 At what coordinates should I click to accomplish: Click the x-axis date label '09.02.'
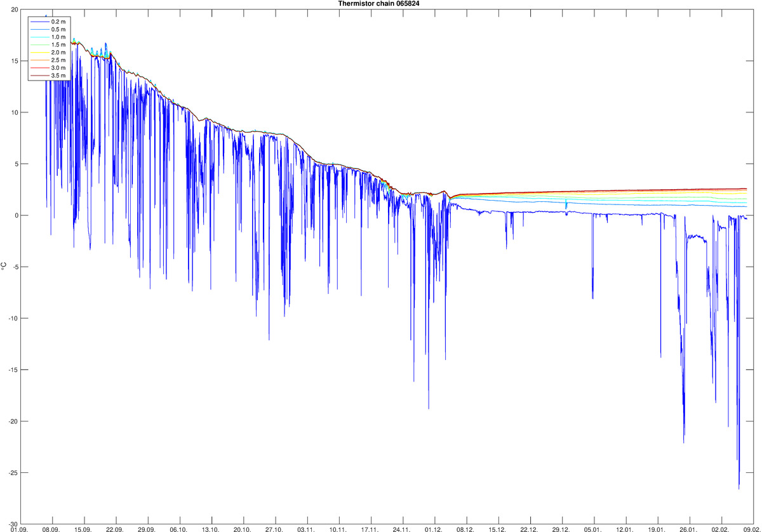[x=751, y=529]
